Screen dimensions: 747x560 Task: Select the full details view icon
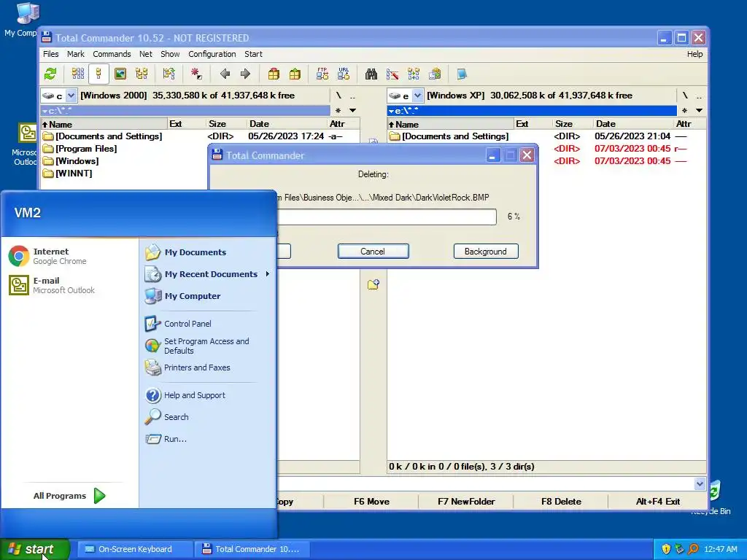(x=98, y=74)
